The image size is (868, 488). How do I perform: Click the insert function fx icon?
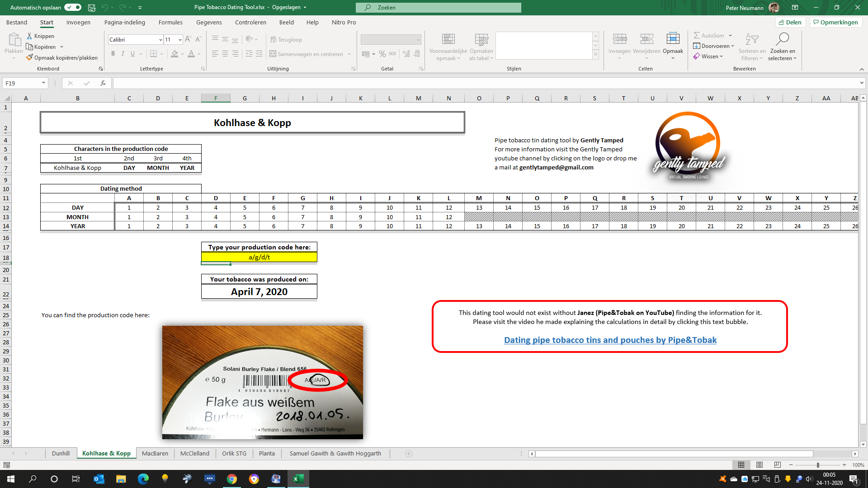[x=103, y=83]
